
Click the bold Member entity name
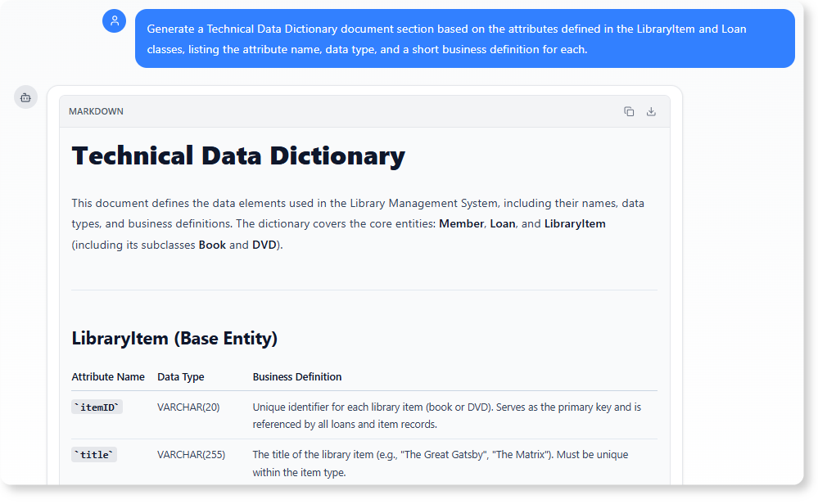pos(461,223)
